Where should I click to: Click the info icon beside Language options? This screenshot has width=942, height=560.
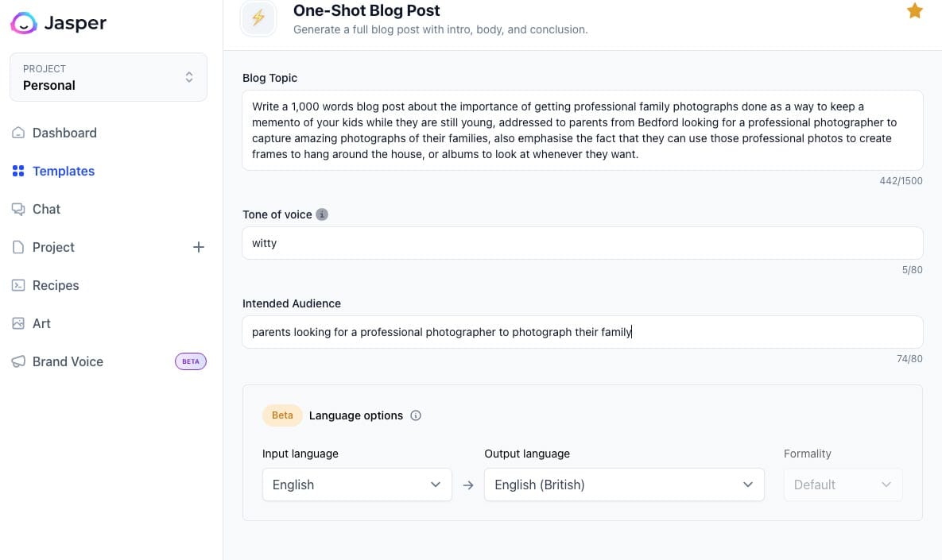click(416, 415)
